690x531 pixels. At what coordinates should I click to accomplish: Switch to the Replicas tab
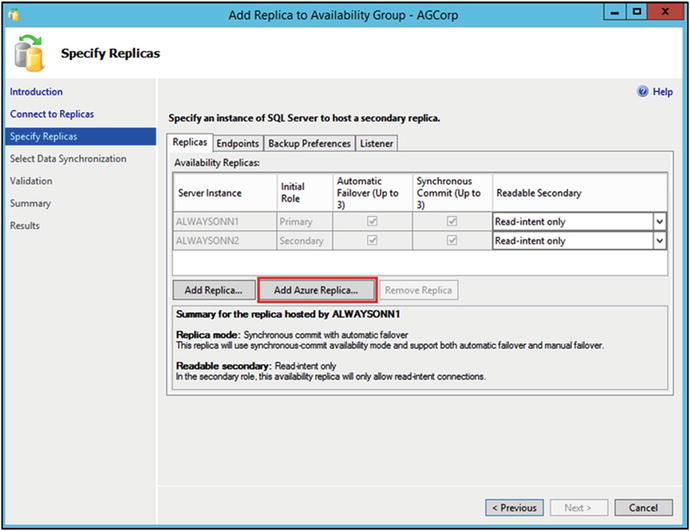pyautogui.click(x=190, y=142)
